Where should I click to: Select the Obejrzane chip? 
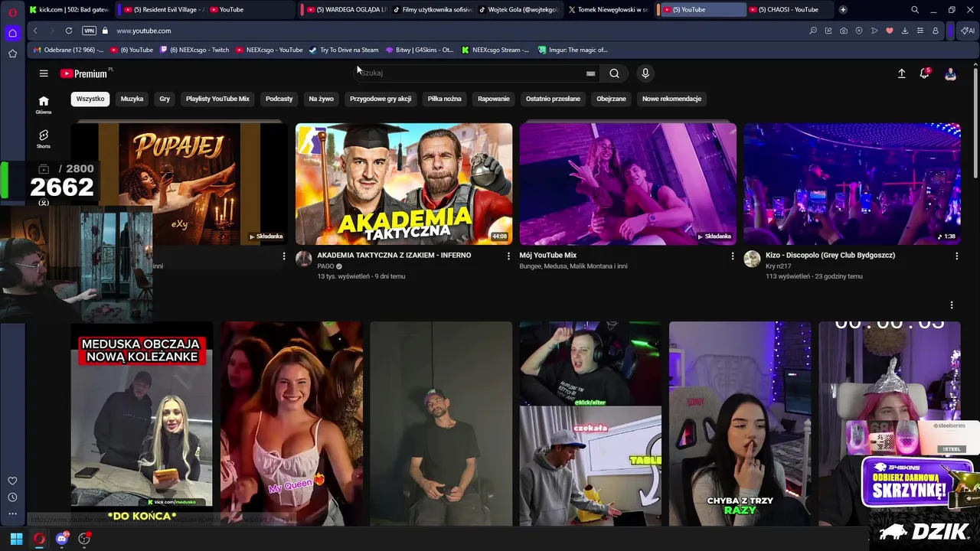(x=611, y=99)
